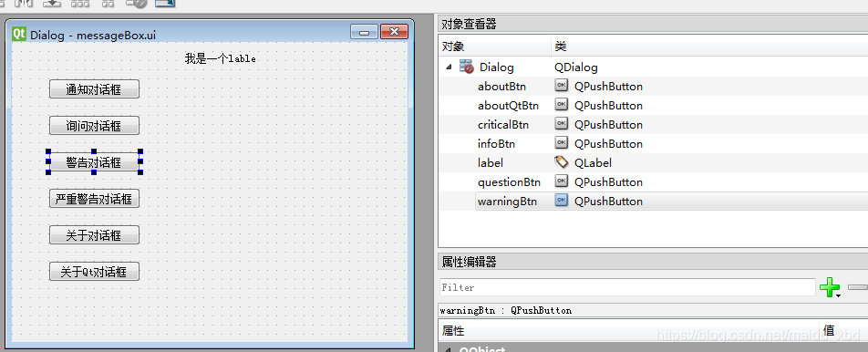The width and height of the screenshot is (868, 352).
Task: Click the 关于对话框 button on the form
Action: 94,235
